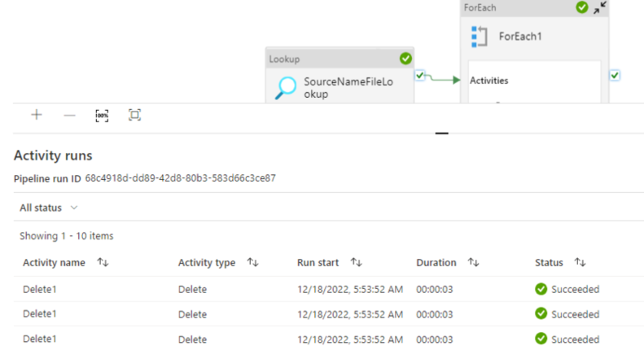
Task: Toggle Lookup success output connector checkbox
Action: click(420, 76)
